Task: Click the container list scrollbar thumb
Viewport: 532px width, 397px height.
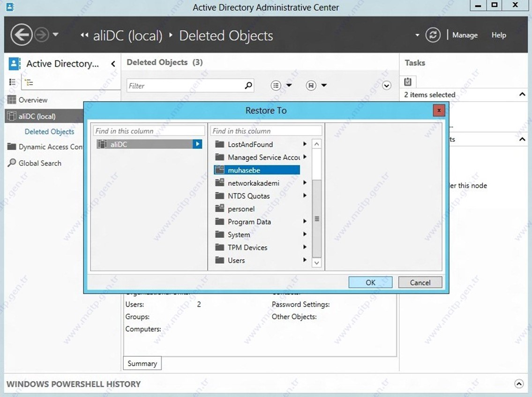Action: [x=316, y=219]
